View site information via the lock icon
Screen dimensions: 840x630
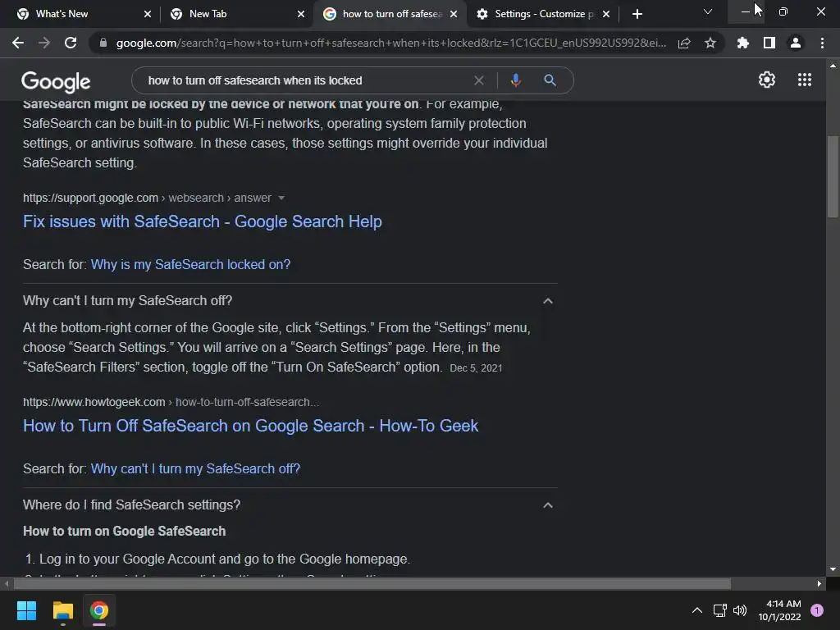(103, 43)
